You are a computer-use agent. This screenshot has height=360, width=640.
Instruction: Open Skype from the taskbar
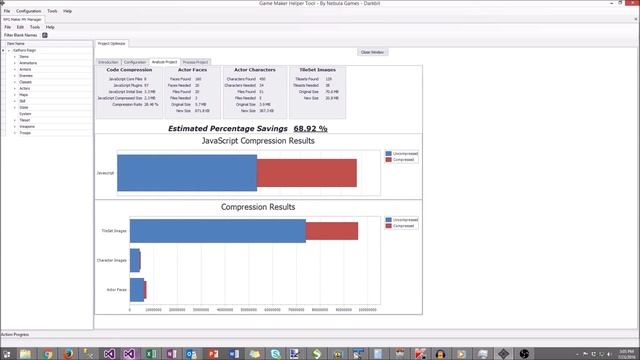(x=276, y=354)
